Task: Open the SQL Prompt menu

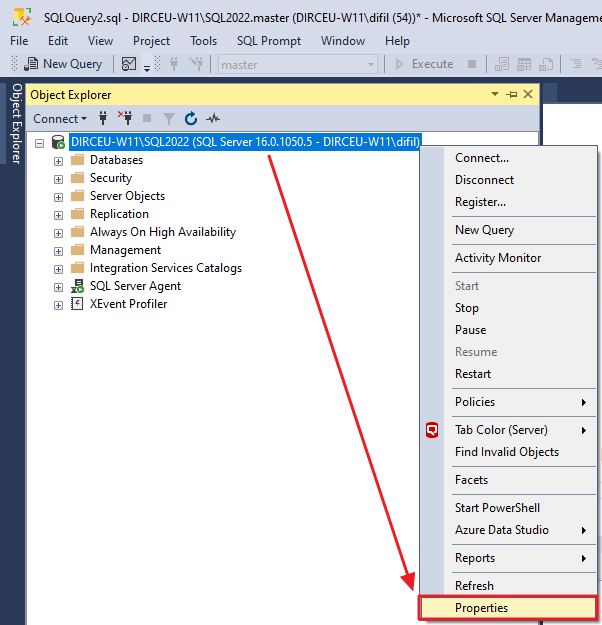Action: 269,41
